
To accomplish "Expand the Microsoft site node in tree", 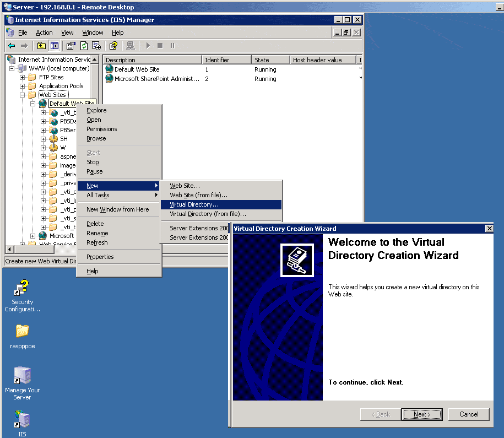I will [33, 236].
